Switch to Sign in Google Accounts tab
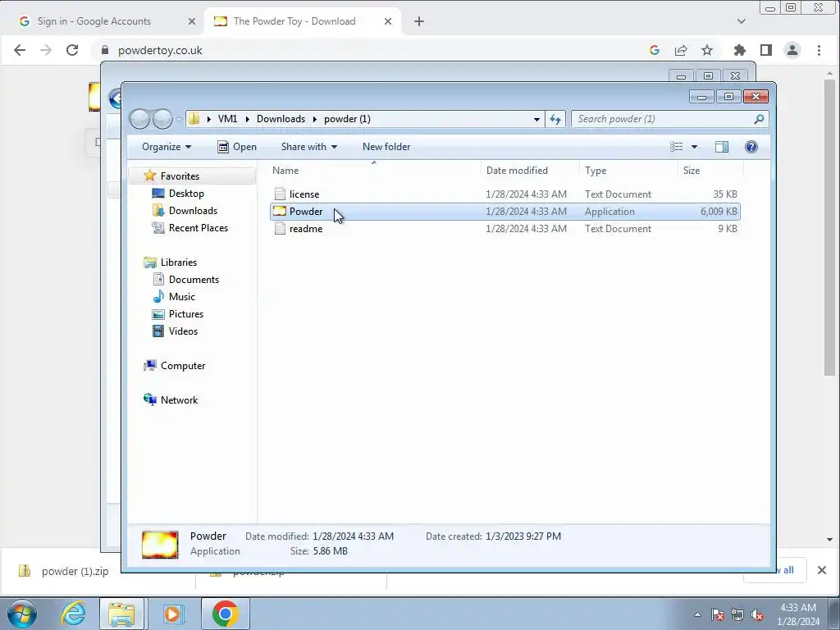The image size is (840, 630). pos(94,21)
